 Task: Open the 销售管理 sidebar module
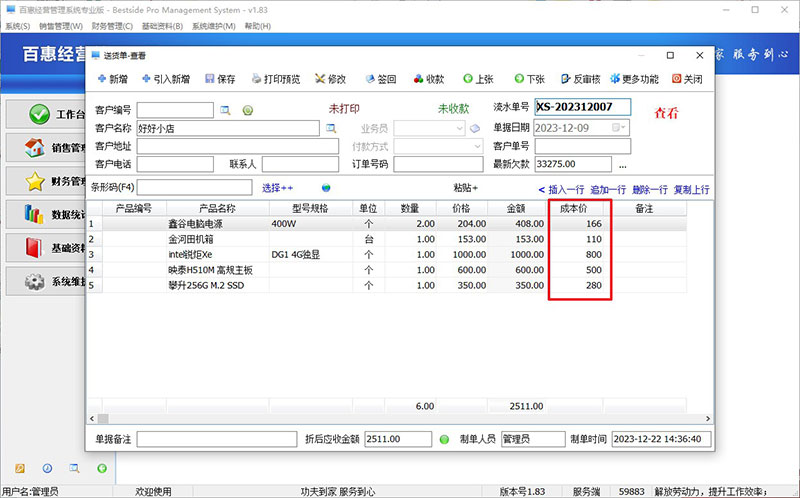click(x=46, y=148)
